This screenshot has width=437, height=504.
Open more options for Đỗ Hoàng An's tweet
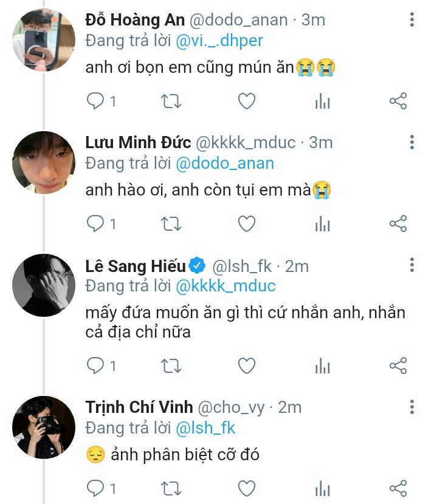point(412,20)
